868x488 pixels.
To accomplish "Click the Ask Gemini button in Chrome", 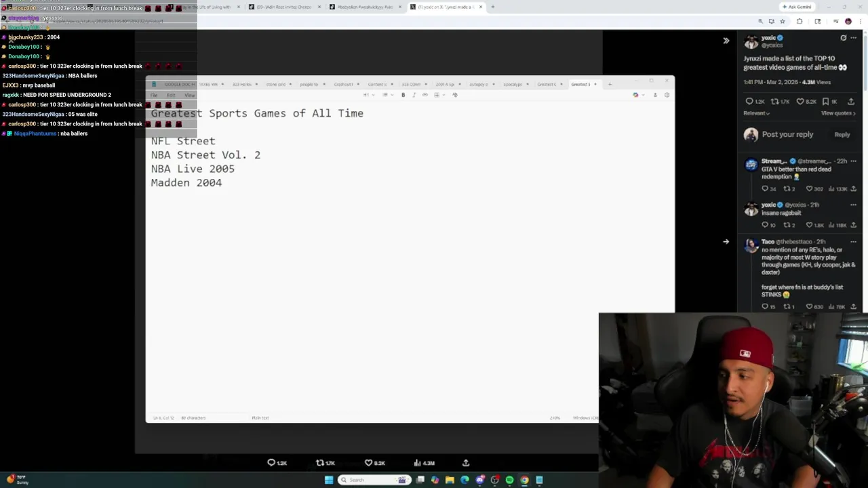I will (796, 7).
